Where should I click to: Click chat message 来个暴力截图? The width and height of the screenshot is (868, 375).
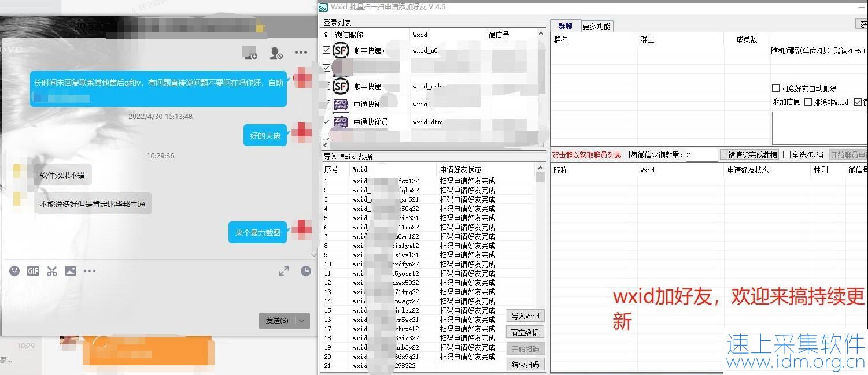tap(258, 233)
